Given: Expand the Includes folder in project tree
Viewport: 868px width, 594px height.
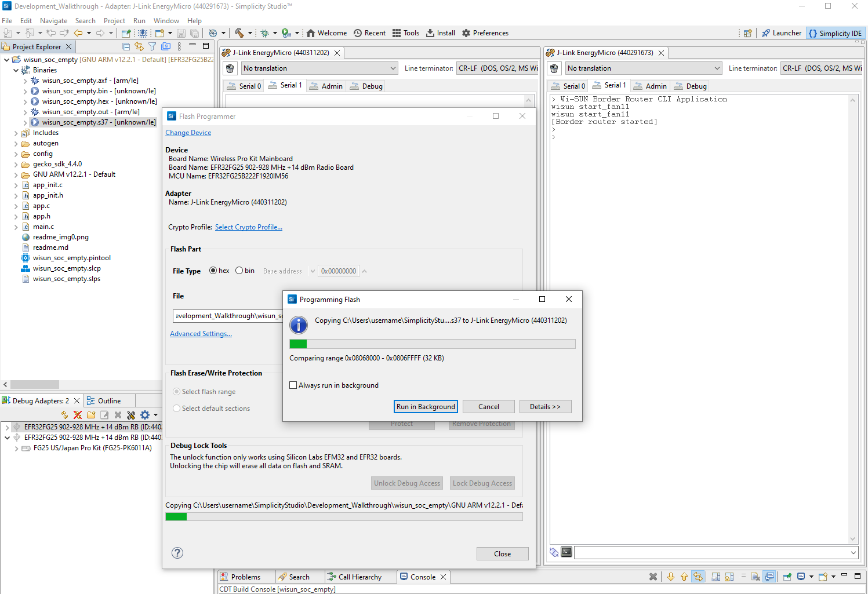Looking at the screenshot, I should point(16,133).
